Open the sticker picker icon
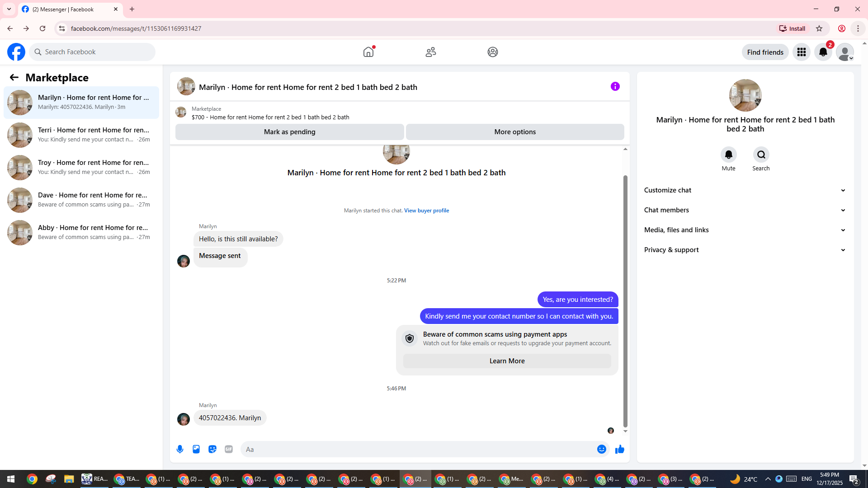Viewport: 868px width, 488px height. (212, 449)
